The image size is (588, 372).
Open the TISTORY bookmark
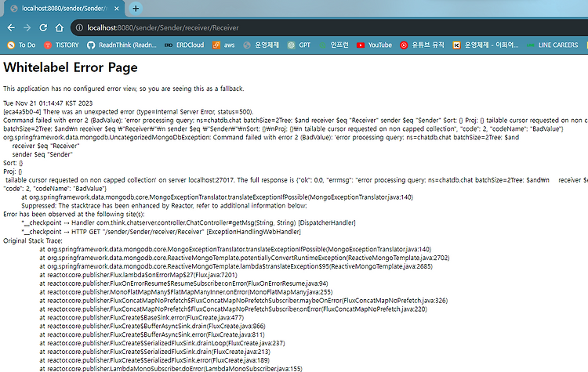[x=62, y=45]
